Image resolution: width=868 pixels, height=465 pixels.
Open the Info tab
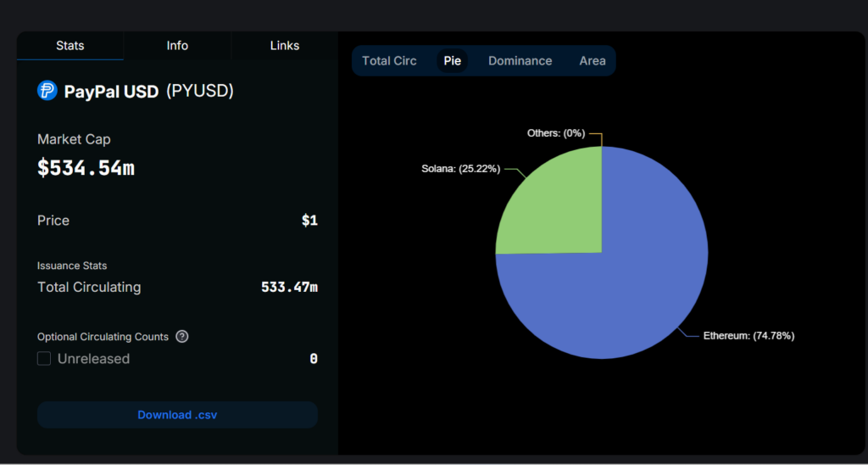(177, 46)
